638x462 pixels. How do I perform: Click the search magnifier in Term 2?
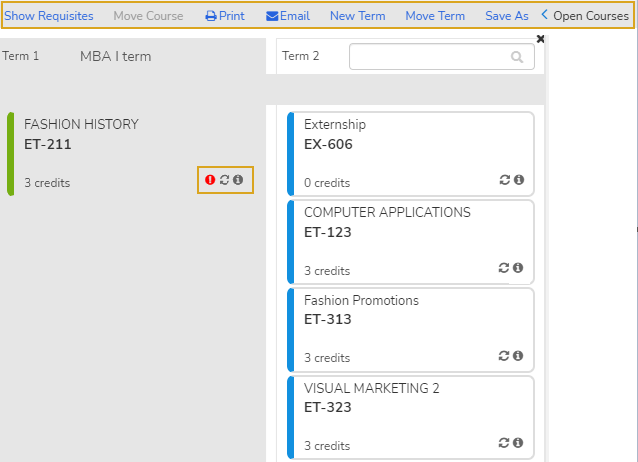517,58
